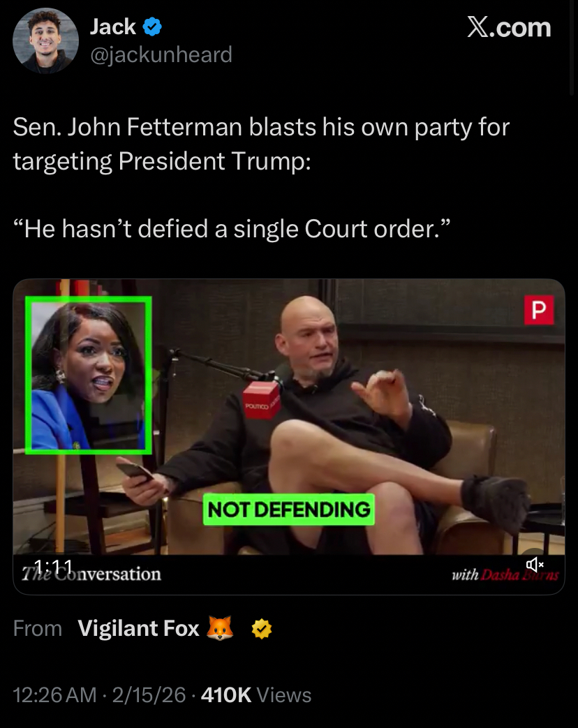Click the 1:11 video duration label
The image size is (578, 728).
pos(53,567)
